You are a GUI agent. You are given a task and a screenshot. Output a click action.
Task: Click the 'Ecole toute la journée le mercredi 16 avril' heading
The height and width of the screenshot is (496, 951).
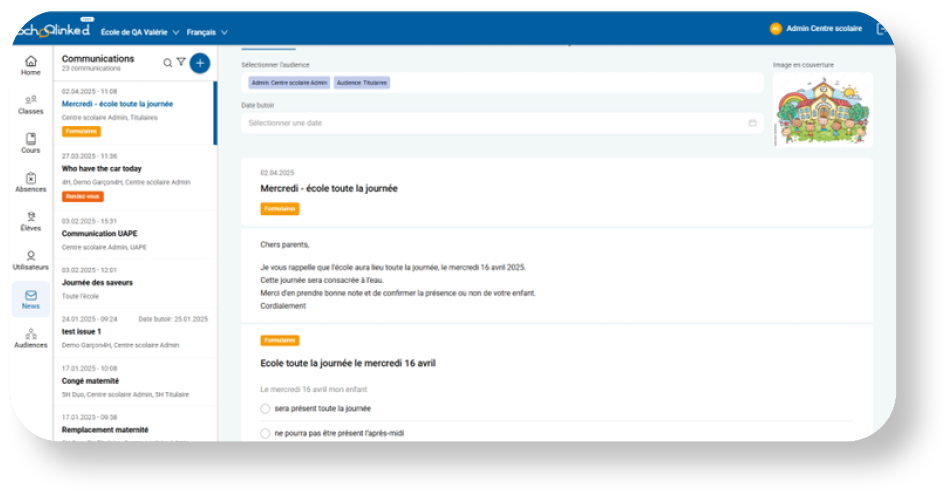pyautogui.click(x=348, y=363)
